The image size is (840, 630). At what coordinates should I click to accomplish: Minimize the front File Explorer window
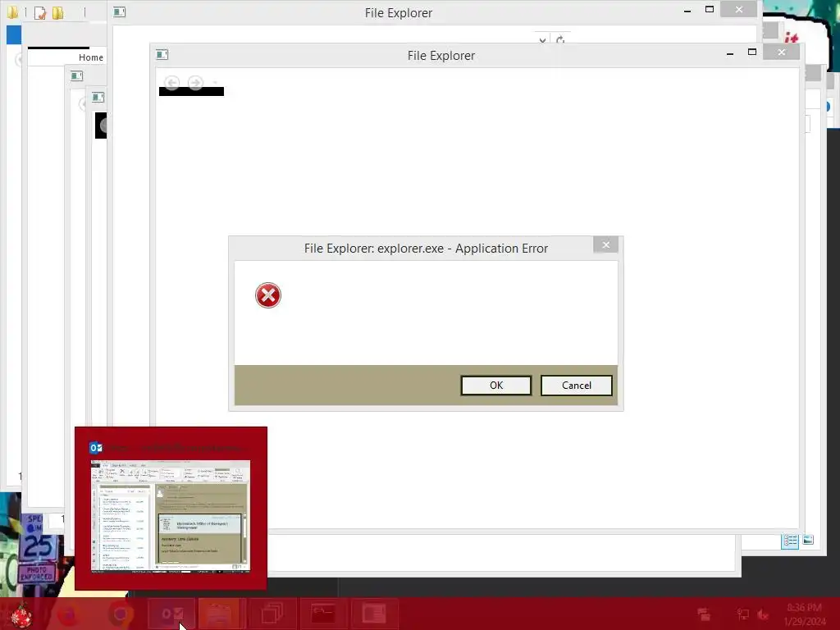729,53
